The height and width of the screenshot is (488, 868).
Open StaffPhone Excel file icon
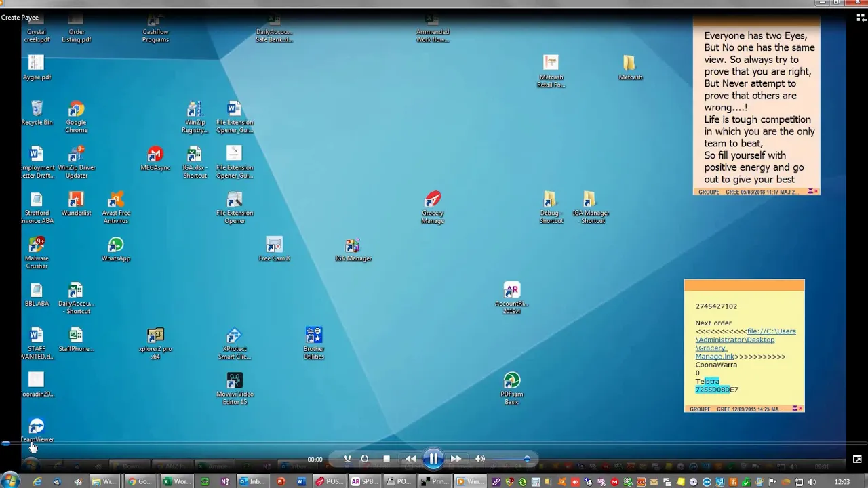click(76, 340)
